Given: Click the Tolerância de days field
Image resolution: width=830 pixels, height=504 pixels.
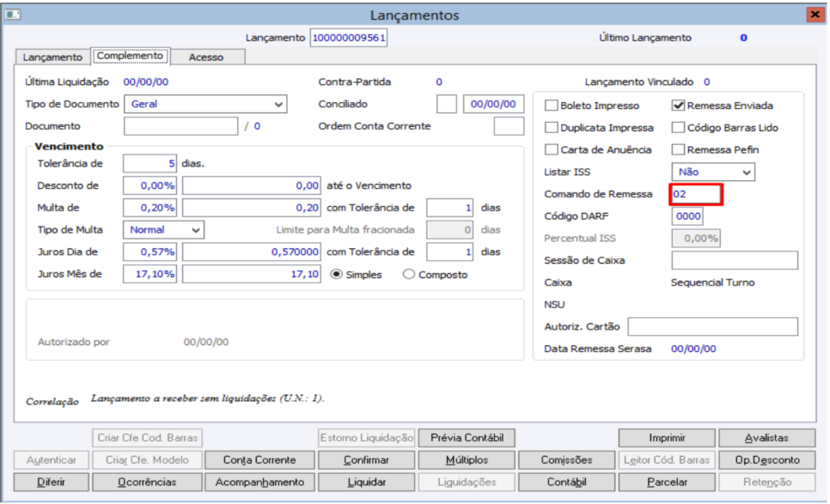Looking at the screenshot, I should pos(150,163).
